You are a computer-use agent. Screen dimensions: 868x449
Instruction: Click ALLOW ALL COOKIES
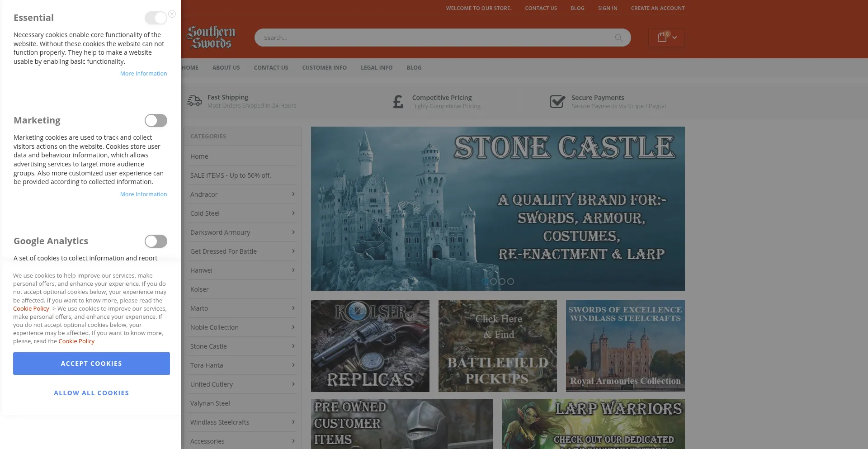91,393
